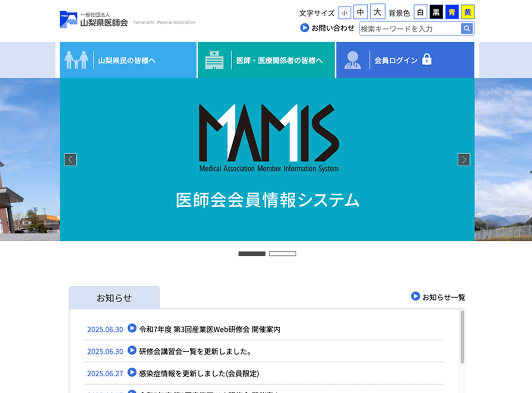Set font size to 小 (small)
The height and width of the screenshot is (393, 532).
click(344, 13)
